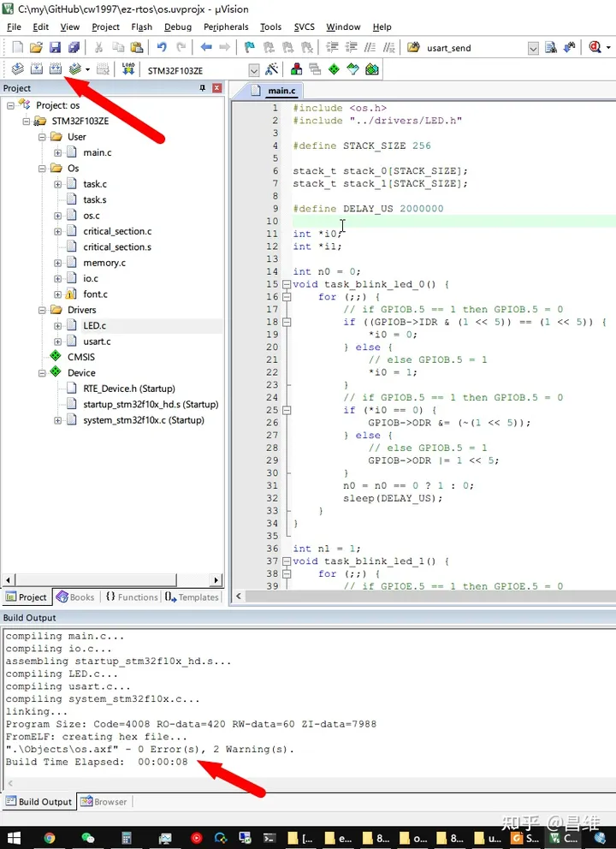The height and width of the screenshot is (849, 616).
Task: Expand the LED.c node in the tree
Action: [x=58, y=326]
